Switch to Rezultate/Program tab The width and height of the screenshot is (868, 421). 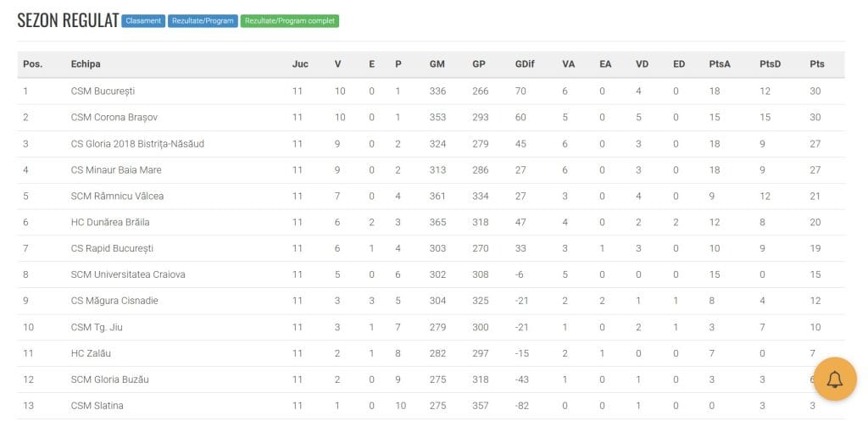click(203, 21)
